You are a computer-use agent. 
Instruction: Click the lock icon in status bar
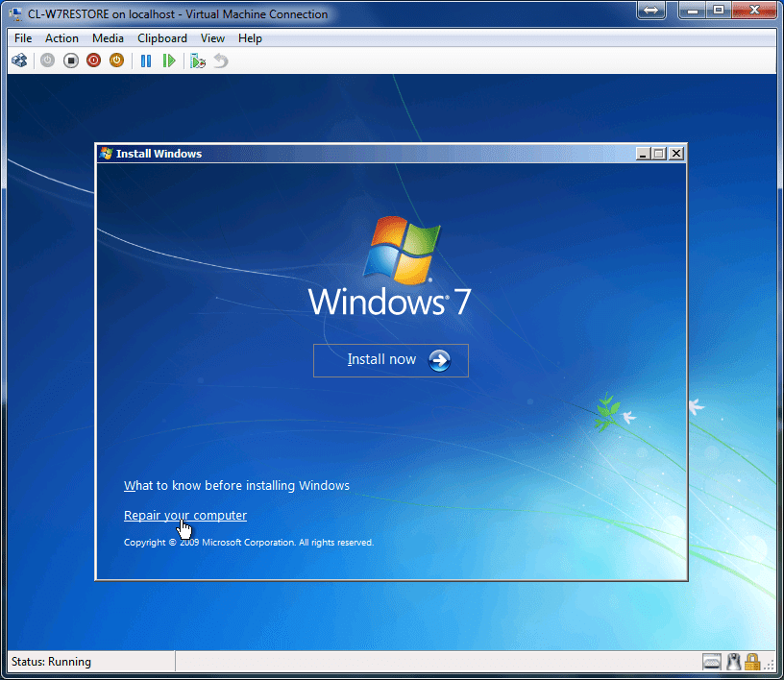point(752,662)
